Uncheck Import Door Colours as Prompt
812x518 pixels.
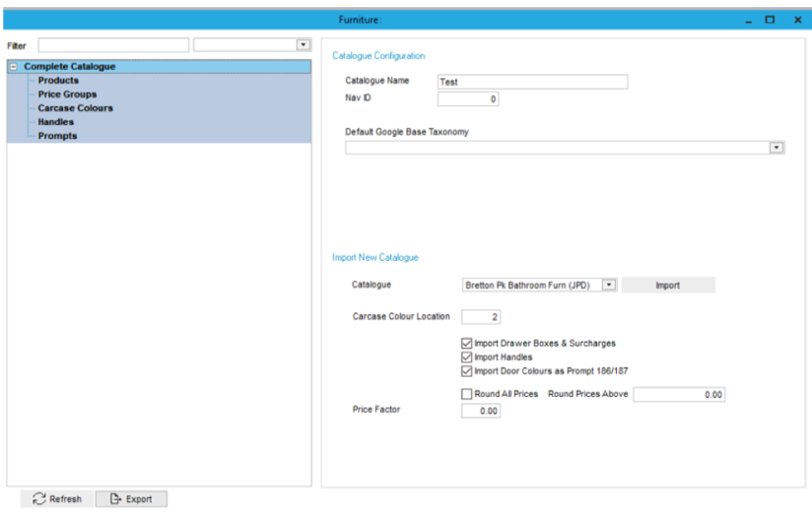[x=466, y=371]
